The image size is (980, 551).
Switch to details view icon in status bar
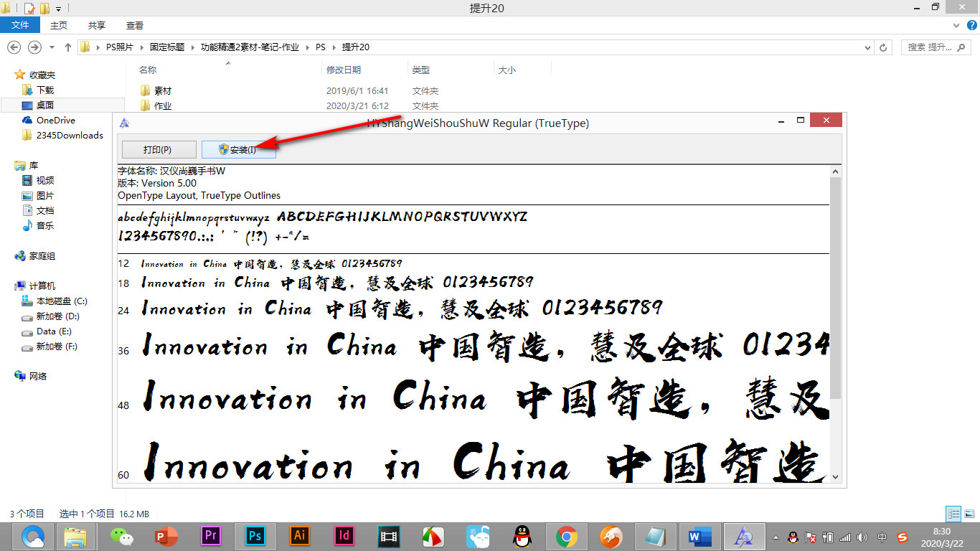(x=953, y=514)
